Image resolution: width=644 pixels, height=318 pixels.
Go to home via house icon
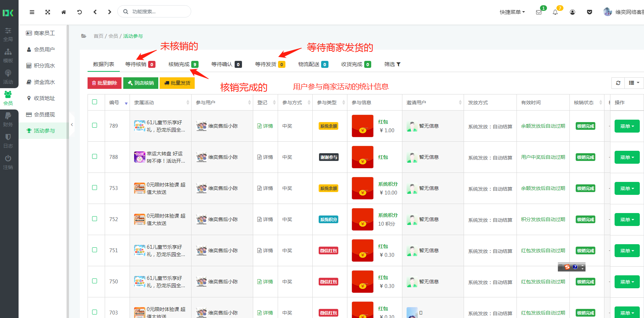tap(64, 12)
